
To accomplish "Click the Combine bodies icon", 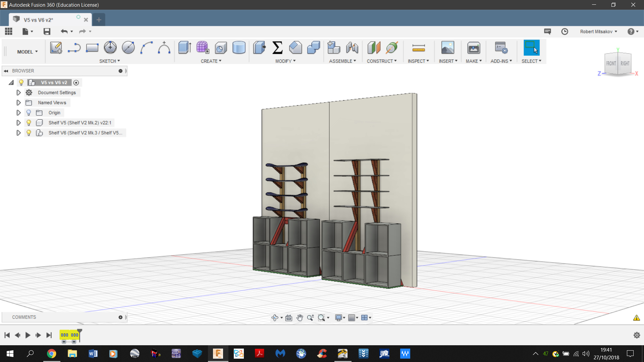I will (314, 48).
